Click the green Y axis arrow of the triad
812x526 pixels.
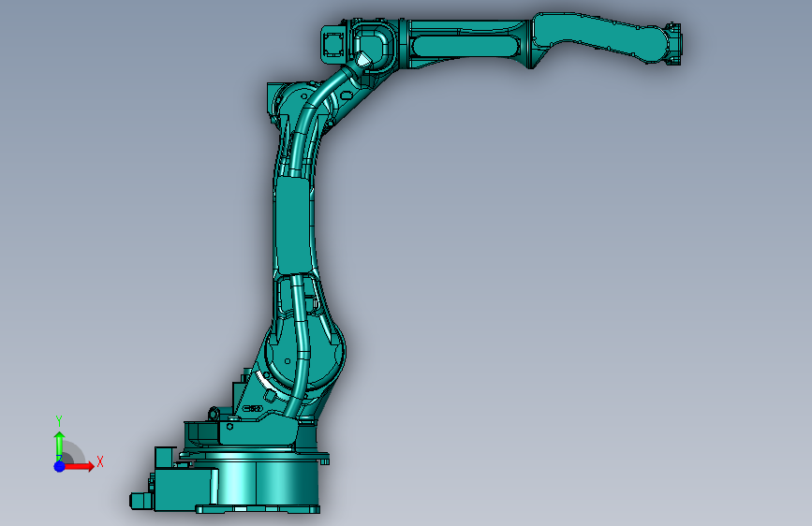pos(59,446)
